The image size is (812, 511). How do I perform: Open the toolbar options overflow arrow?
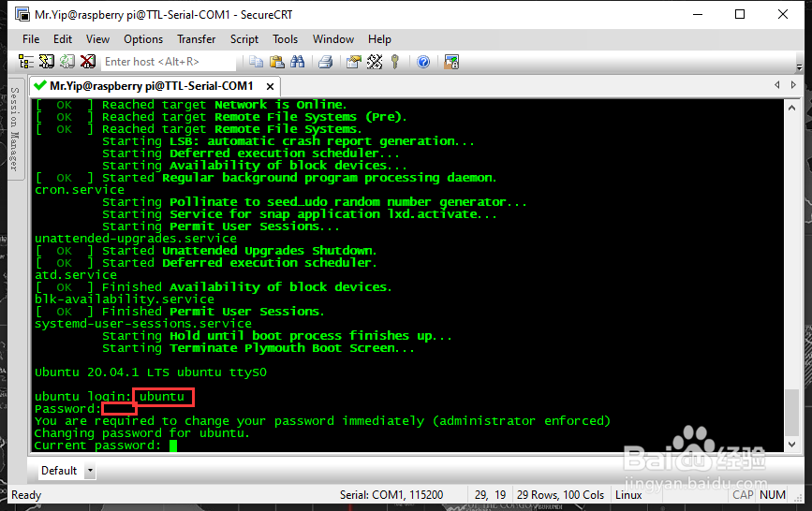pos(799,66)
